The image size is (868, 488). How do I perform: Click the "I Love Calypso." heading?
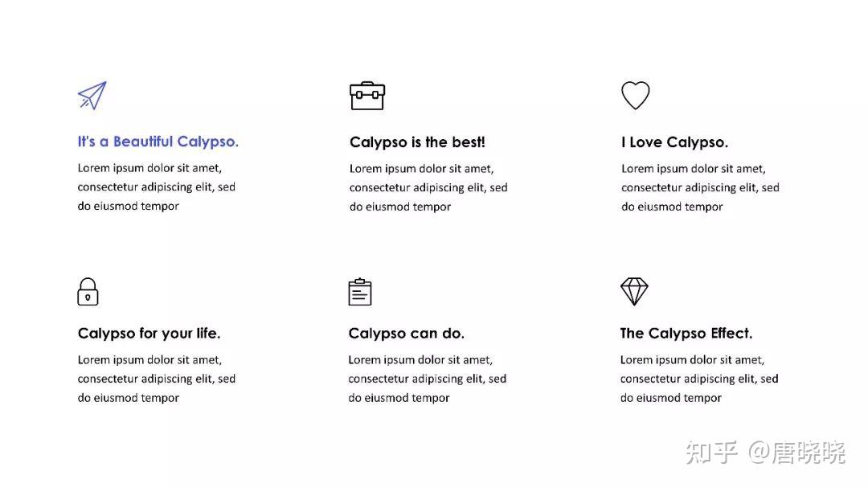click(x=674, y=142)
